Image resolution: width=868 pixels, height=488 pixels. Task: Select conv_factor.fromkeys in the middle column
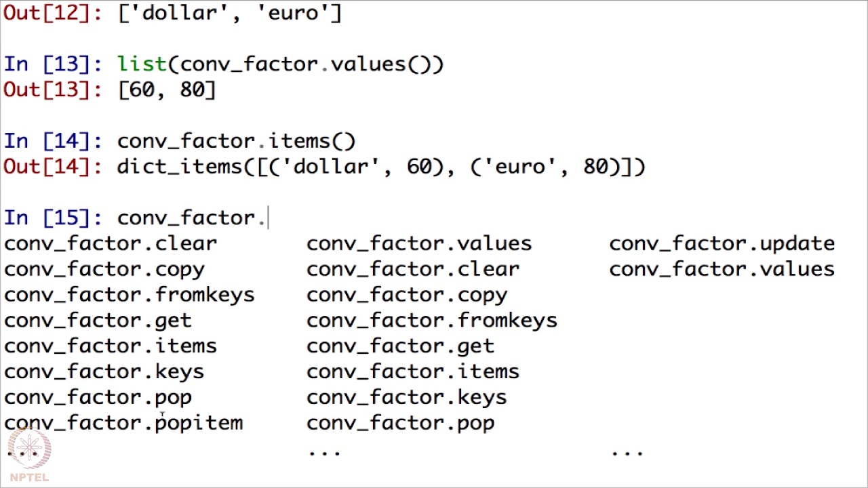click(x=431, y=321)
